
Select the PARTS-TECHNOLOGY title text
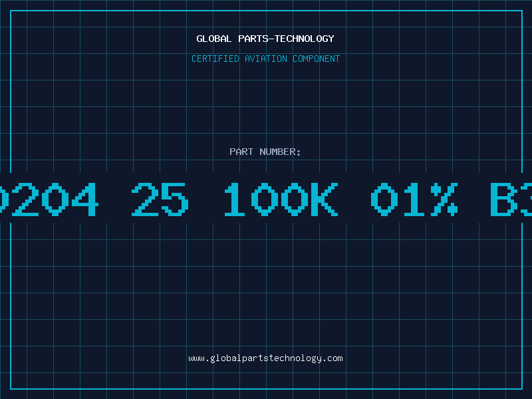(286, 39)
